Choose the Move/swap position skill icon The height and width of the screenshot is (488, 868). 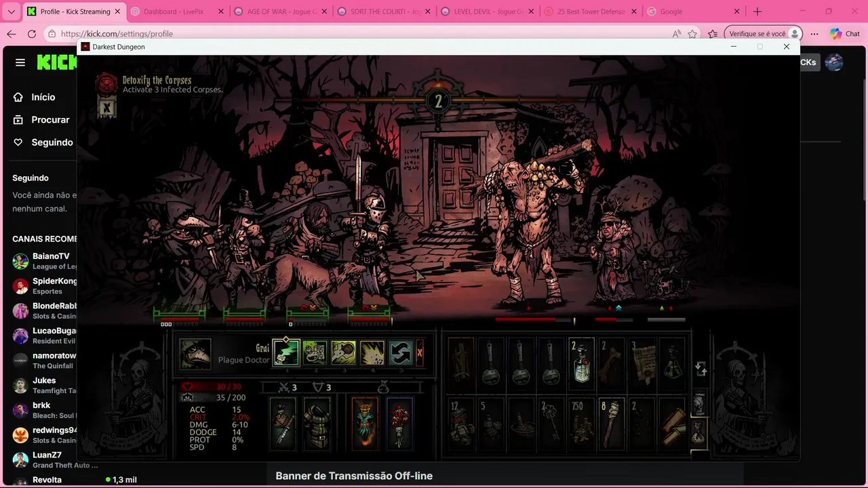tap(400, 352)
